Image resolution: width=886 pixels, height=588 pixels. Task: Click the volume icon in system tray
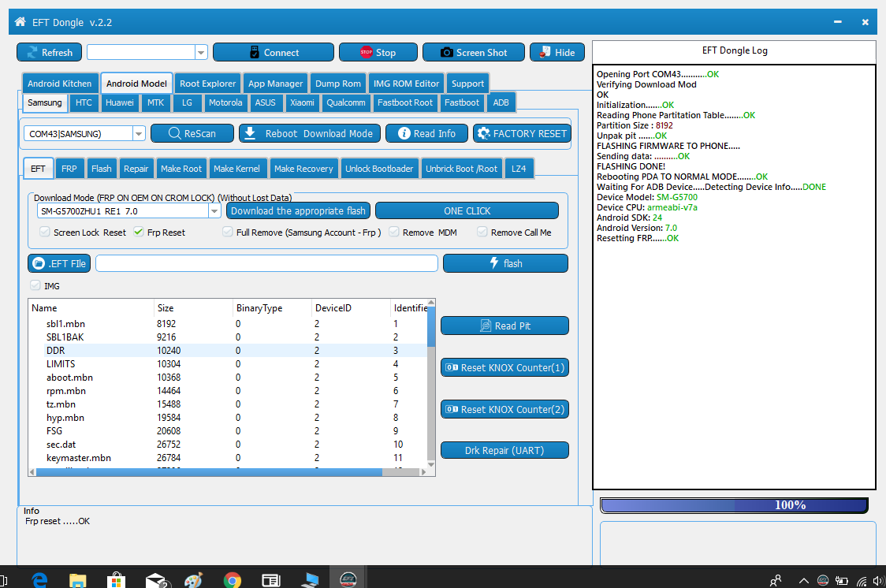(878, 580)
